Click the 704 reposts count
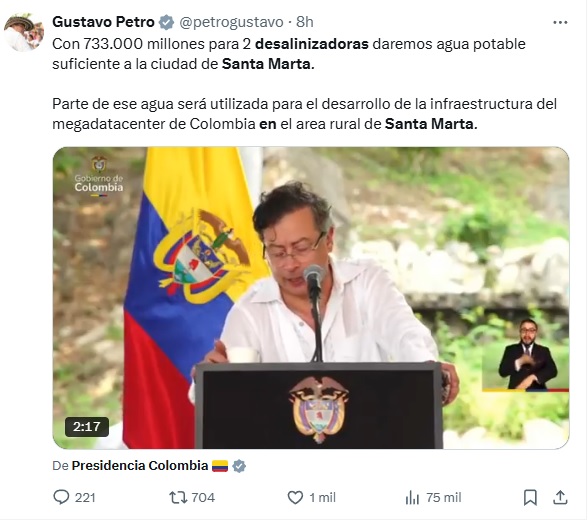The width and height of the screenshot is (588, 520). [x=203, y=498]
